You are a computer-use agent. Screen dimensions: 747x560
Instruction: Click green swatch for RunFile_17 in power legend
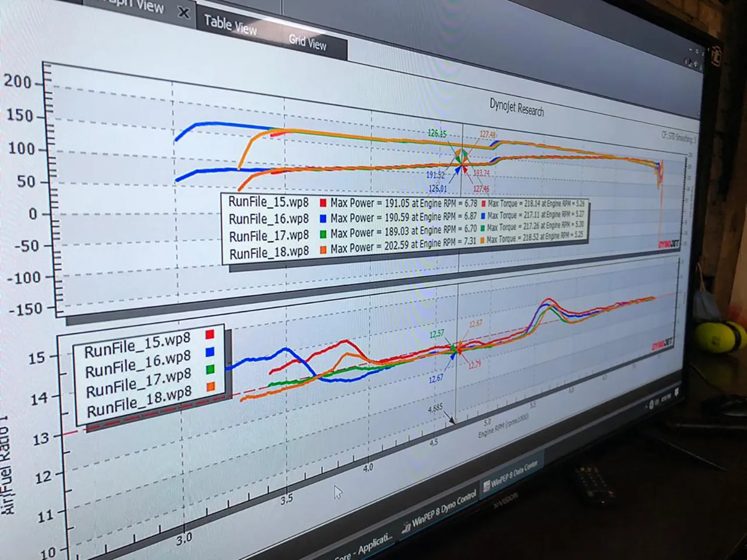tap(322, 233)
